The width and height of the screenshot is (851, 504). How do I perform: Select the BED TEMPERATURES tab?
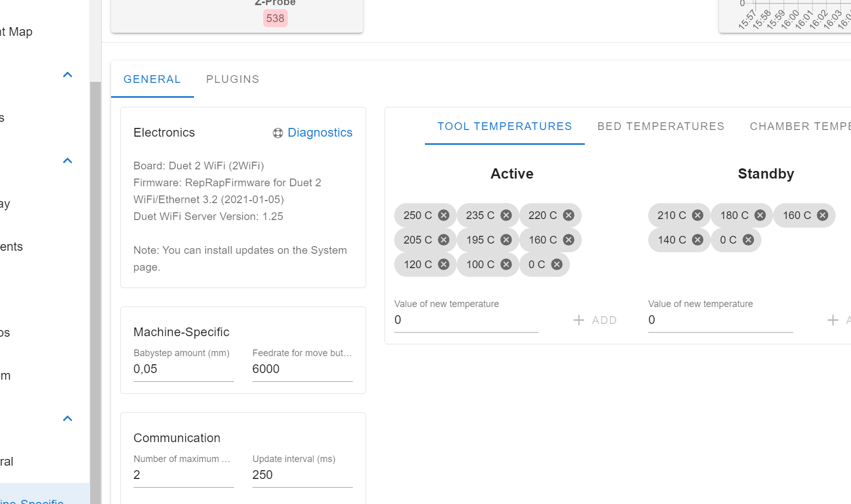pos(661,126)
